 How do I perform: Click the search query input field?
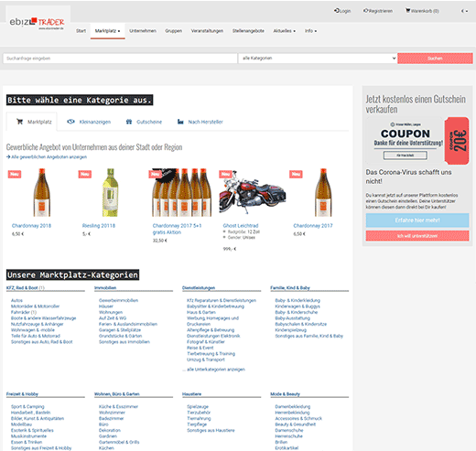(120, 59)
